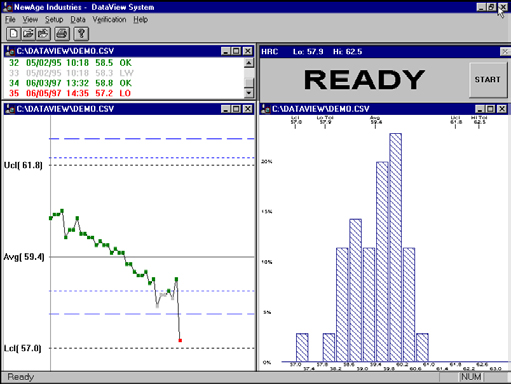
Task: Click the Lcl( 57.0) label
Action: pyautogui.click(x=23, y=348)
